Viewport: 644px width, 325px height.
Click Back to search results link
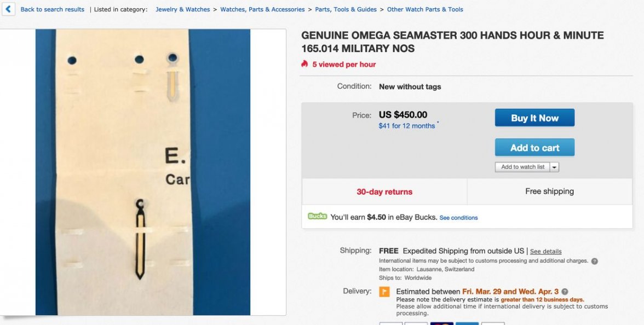pos(53,9)
